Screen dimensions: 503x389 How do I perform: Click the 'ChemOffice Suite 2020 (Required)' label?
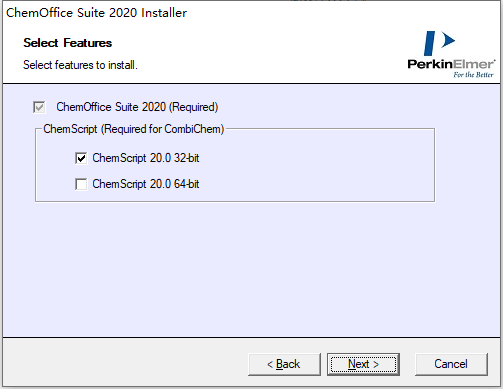[x=137, y=107]
